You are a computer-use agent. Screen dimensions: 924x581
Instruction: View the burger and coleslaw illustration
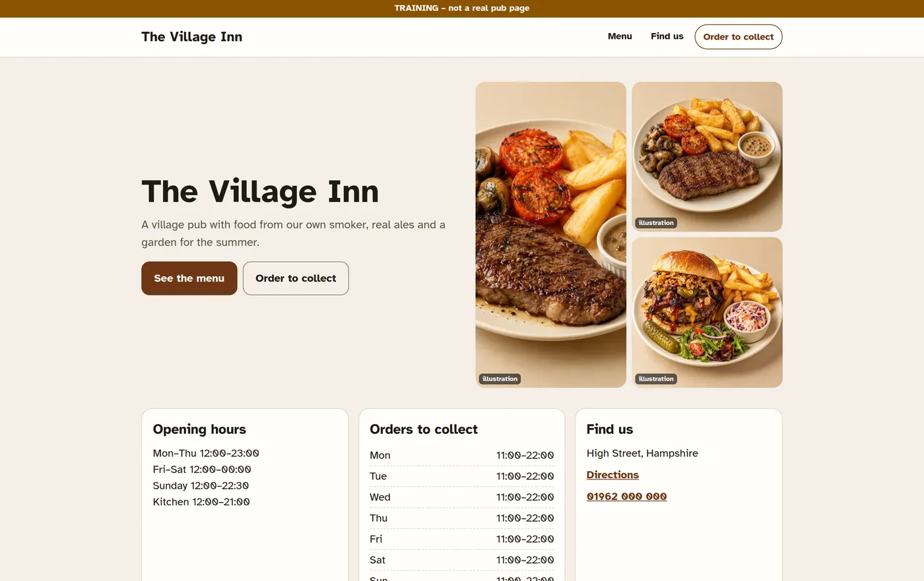click(707, 313)
